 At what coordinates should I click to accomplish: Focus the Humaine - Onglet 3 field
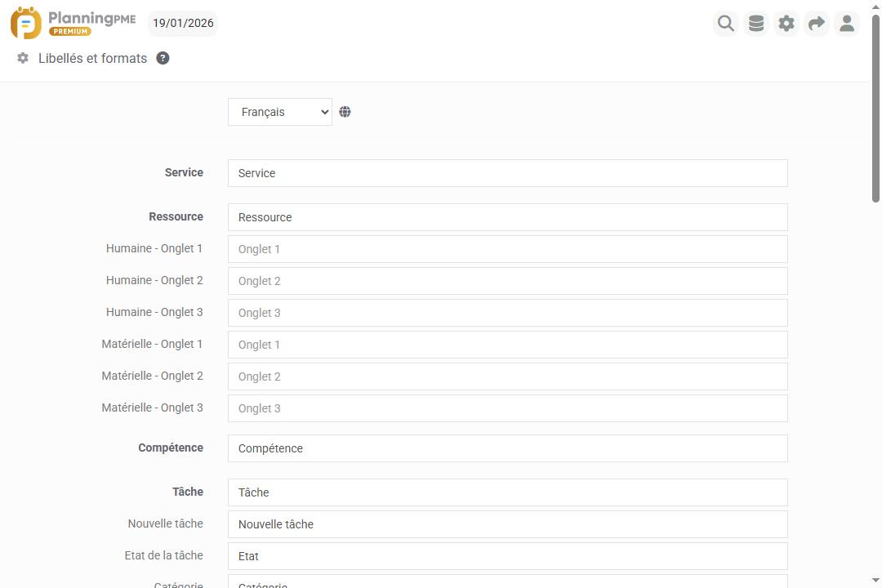[x=507, y=313]
